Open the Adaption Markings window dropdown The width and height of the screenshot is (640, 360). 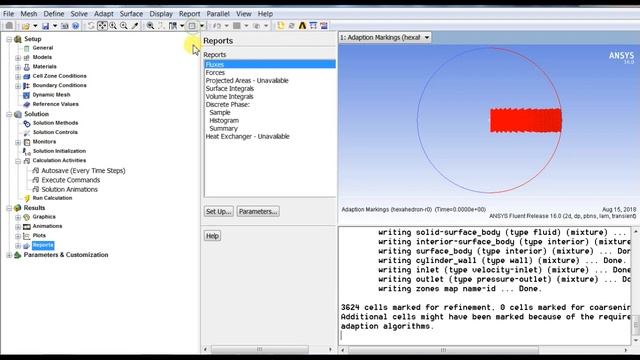427,38
